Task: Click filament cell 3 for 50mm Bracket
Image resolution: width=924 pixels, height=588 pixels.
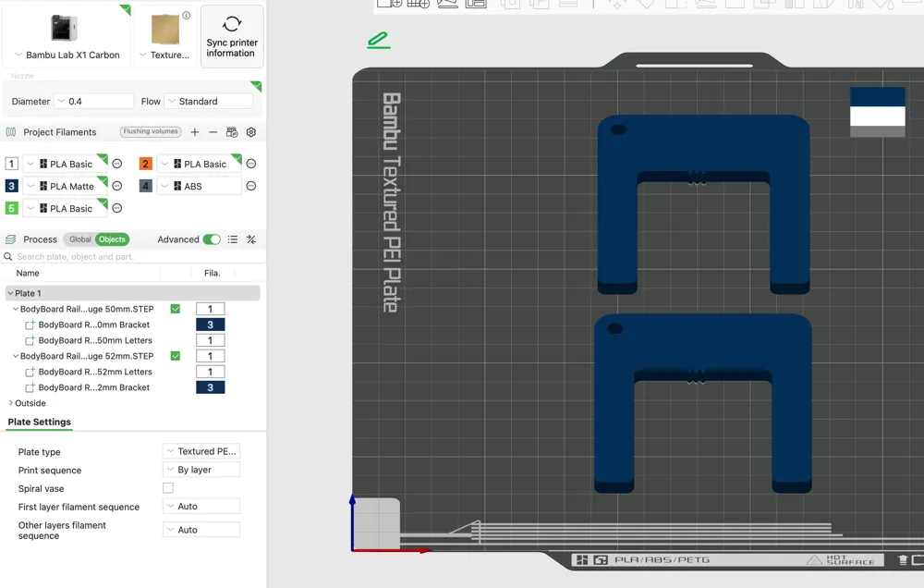Action: [x=211, y=325]
